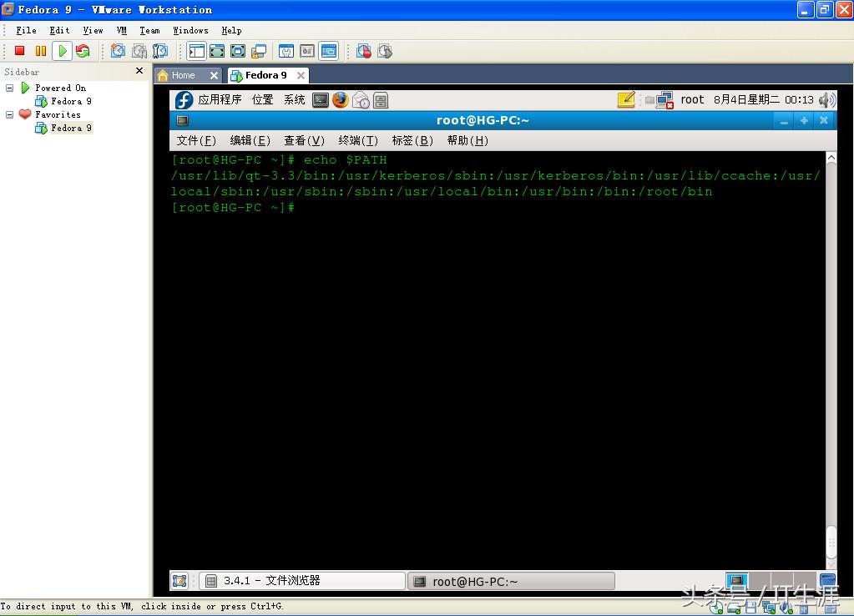This screenshot has width=854, height=616.
Task: Select Fedora 9 under Favorites
Action: [69, 128]
